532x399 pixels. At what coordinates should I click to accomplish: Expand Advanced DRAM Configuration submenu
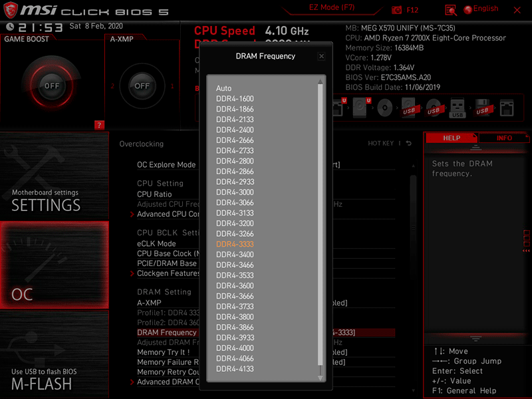coord(168,382)
